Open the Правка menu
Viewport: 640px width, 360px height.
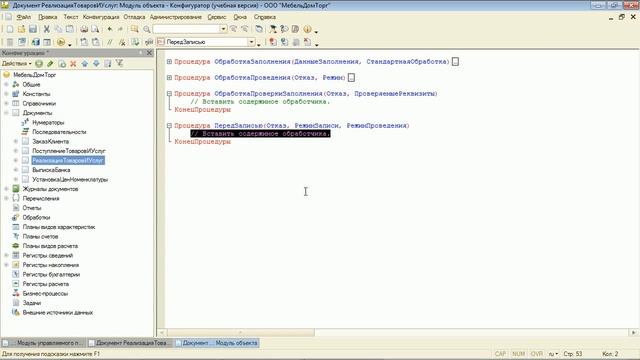47,17
